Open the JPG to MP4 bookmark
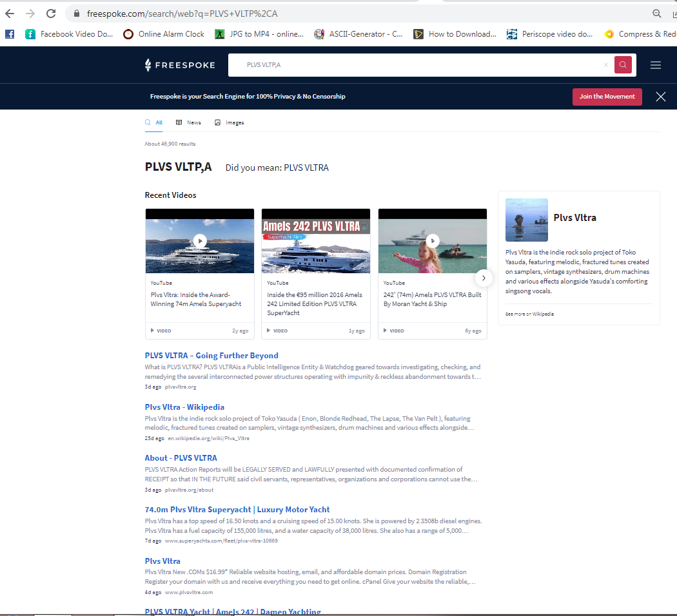This screenshot has height=616, width=677. tap(259, 34)
